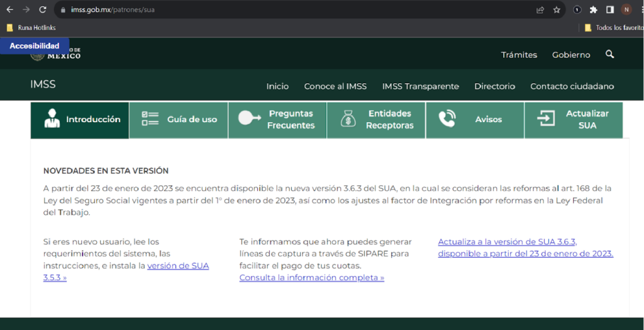Click the Accesibilidad button
Viewport: 644px width, 330px height.
(x=35, y=46)
